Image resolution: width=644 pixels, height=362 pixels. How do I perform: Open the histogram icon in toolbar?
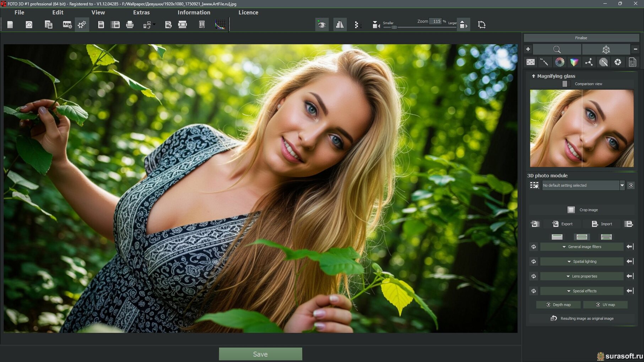(x=220, y=24)
